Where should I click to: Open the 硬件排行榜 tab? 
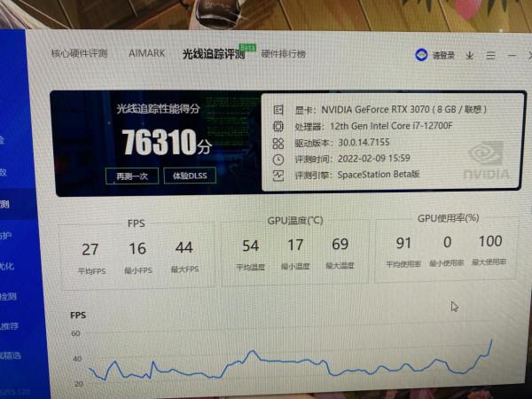click(284, 53)
